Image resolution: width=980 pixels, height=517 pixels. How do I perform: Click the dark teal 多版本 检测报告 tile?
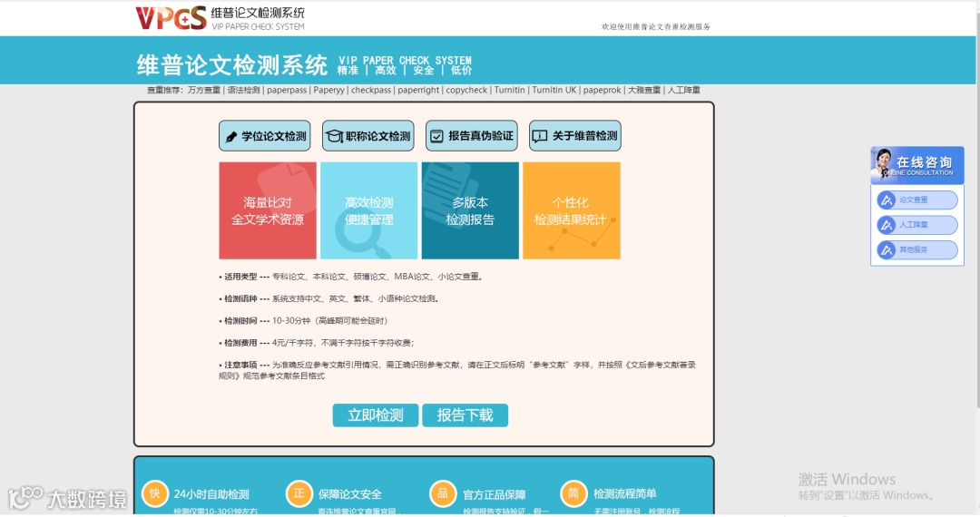470,210
